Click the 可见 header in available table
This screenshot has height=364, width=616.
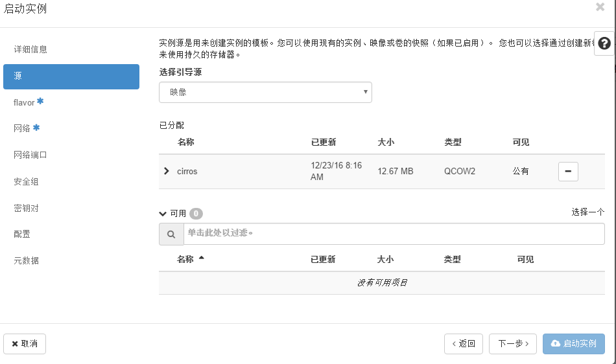(x=525, y=259)
